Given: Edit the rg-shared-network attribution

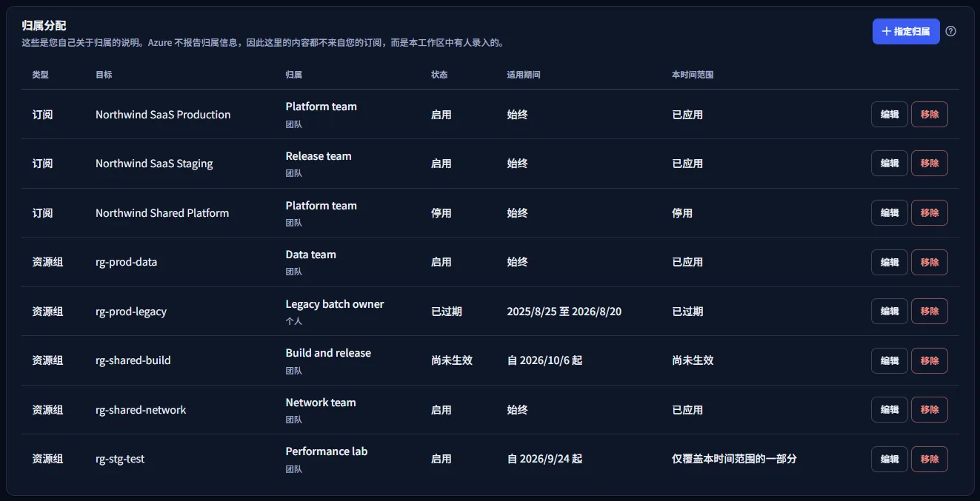Looking at the screenshot, I should [x=890, y=410].
